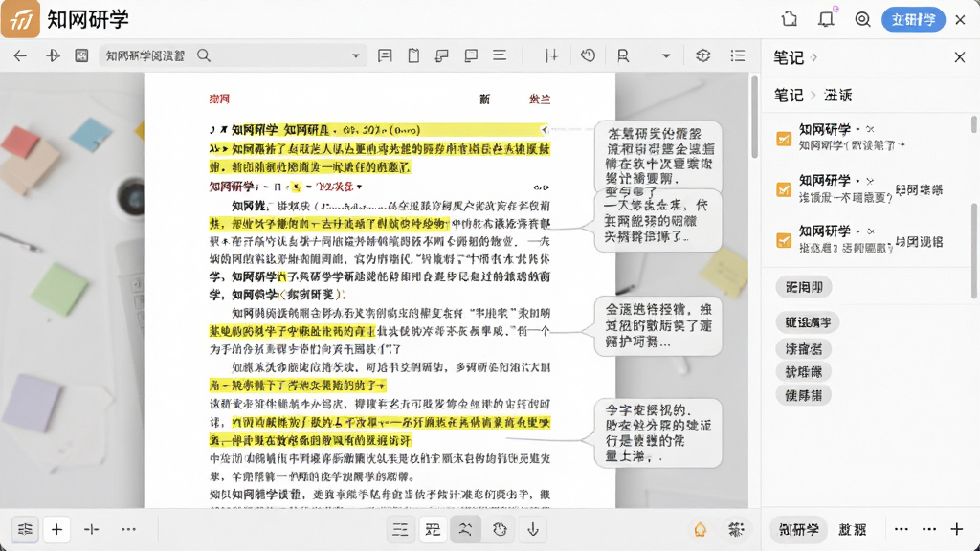980x551 pixels.
Task: Click the vertical split cursor icon
Action: coord(551,55)
